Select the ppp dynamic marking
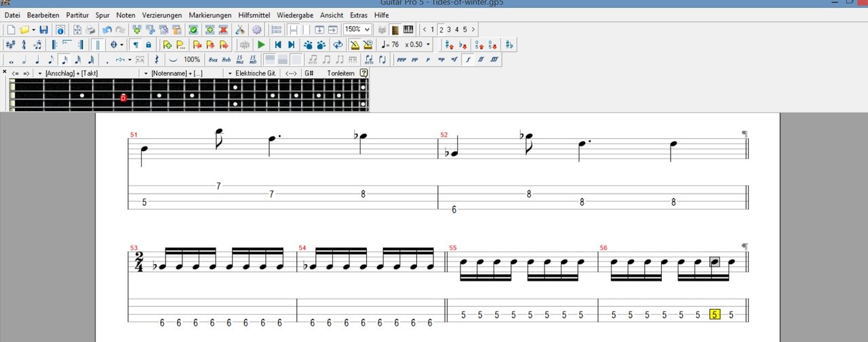This screenshot has height=342, width=868. [x=401, y=60]
